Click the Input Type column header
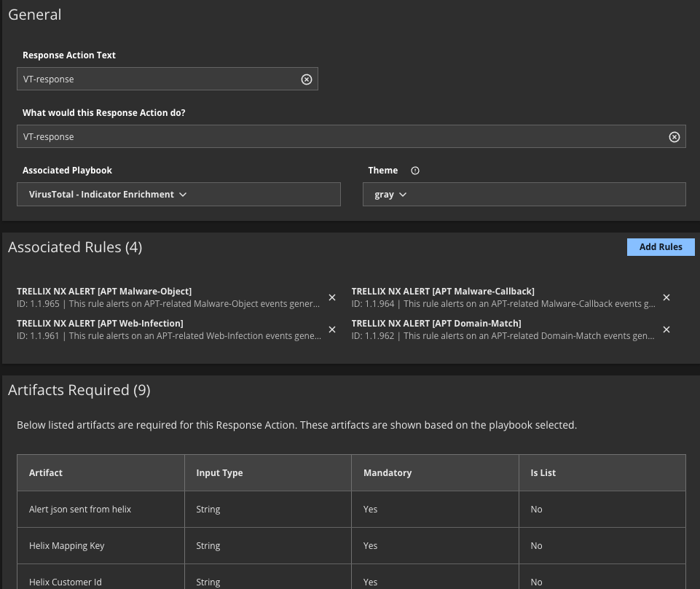 268,473
